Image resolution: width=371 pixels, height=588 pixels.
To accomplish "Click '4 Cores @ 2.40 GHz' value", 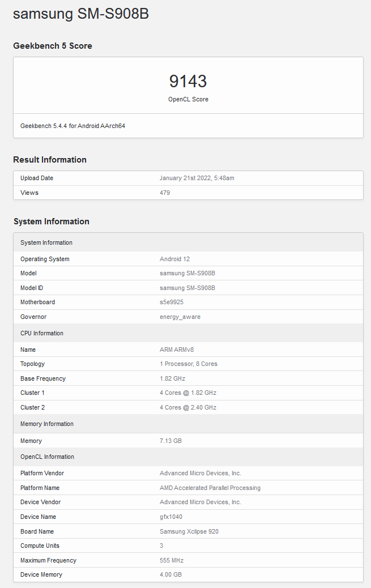I will coord(188,408).
